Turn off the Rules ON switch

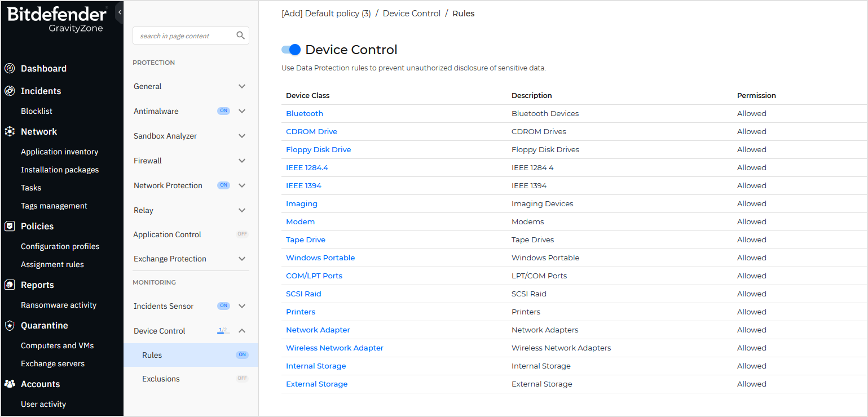click(x=242, y=354)
